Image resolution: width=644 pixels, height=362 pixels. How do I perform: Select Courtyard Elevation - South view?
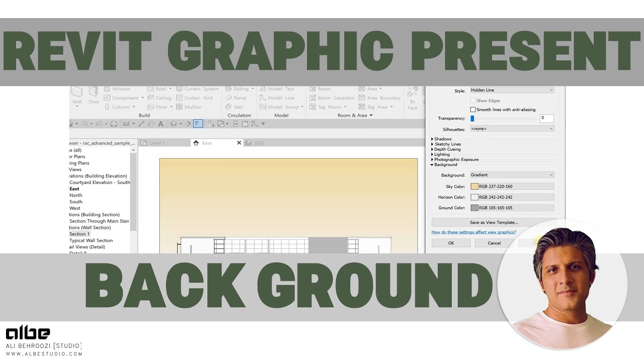(100, 183)
